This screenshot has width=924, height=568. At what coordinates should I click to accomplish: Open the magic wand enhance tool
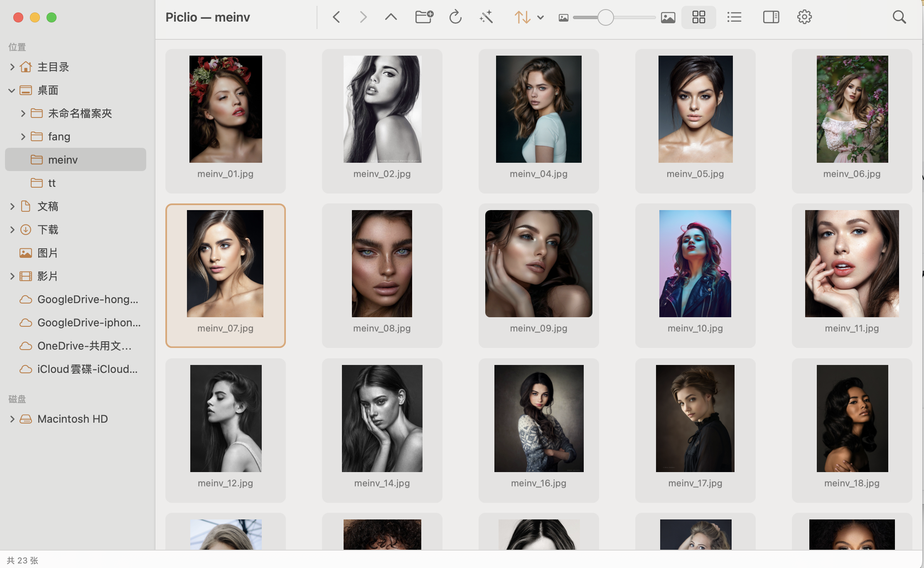(486, 17)
